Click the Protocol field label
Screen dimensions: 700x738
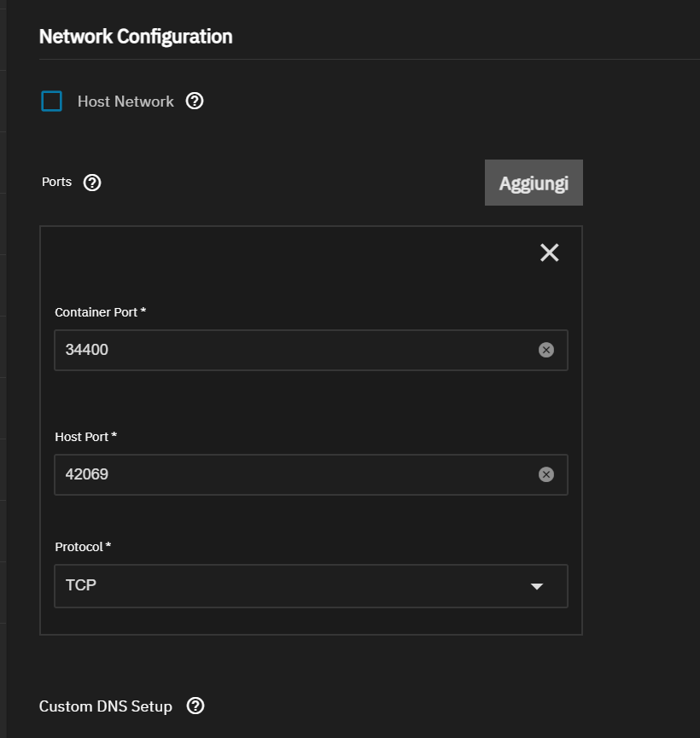tap(83, 547)
